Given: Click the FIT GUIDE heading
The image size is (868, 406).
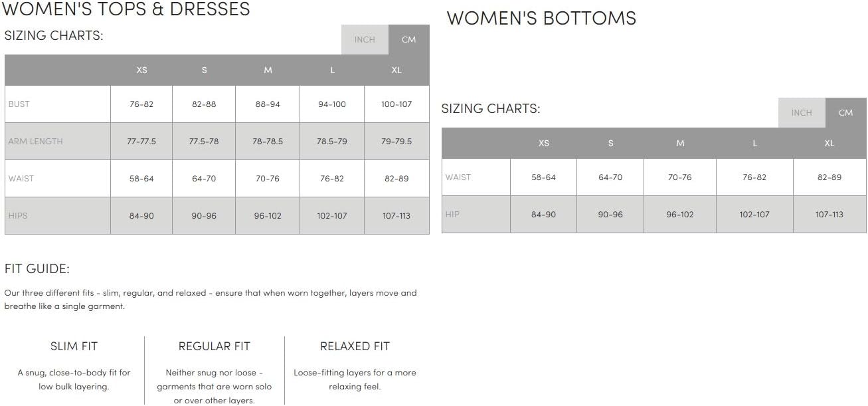Looking at the screenshot, I should point(37,269).
